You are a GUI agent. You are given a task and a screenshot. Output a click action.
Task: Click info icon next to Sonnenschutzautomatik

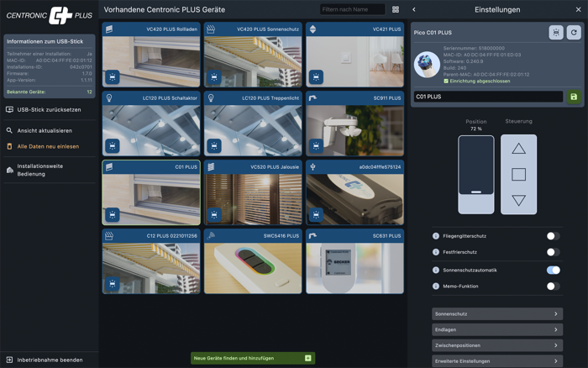click(436, 270)
